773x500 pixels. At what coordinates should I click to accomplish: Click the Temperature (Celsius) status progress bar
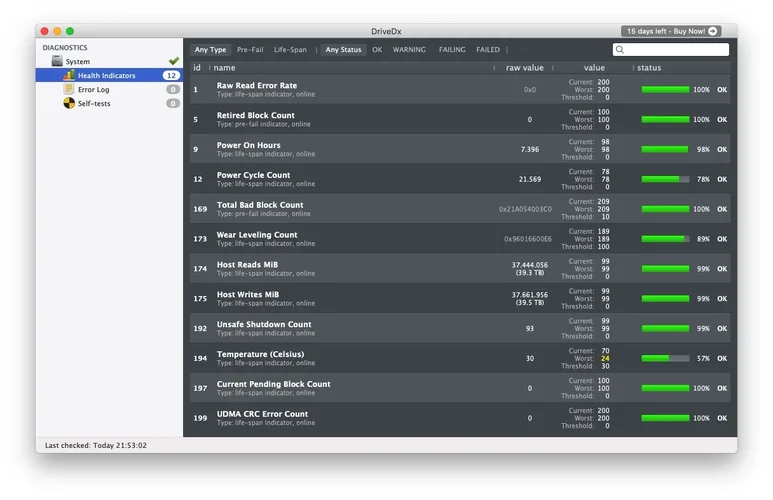coord(665,358)
